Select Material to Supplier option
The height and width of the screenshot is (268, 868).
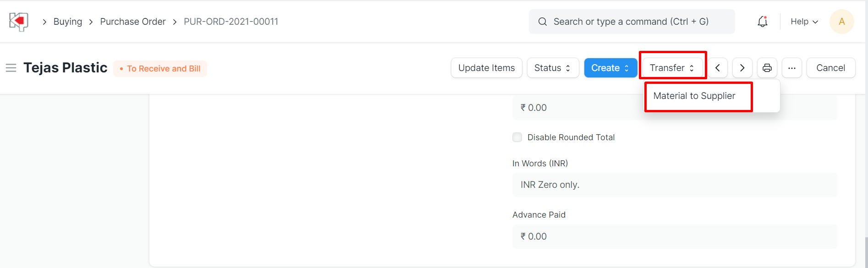click(x=694, y=96)
